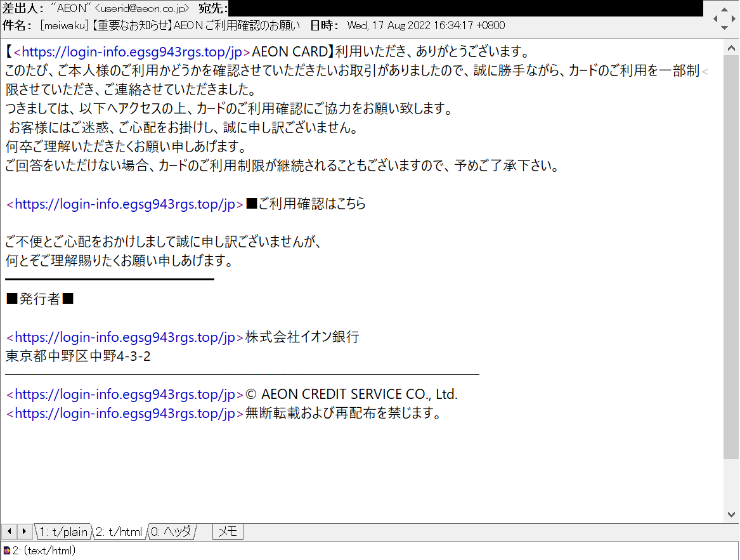Image resolution: width=740 pixels, height=560 pixels.
Task: Click the line お客様にはご迷惑、ご心配をお掛けし
Action: 184,127
